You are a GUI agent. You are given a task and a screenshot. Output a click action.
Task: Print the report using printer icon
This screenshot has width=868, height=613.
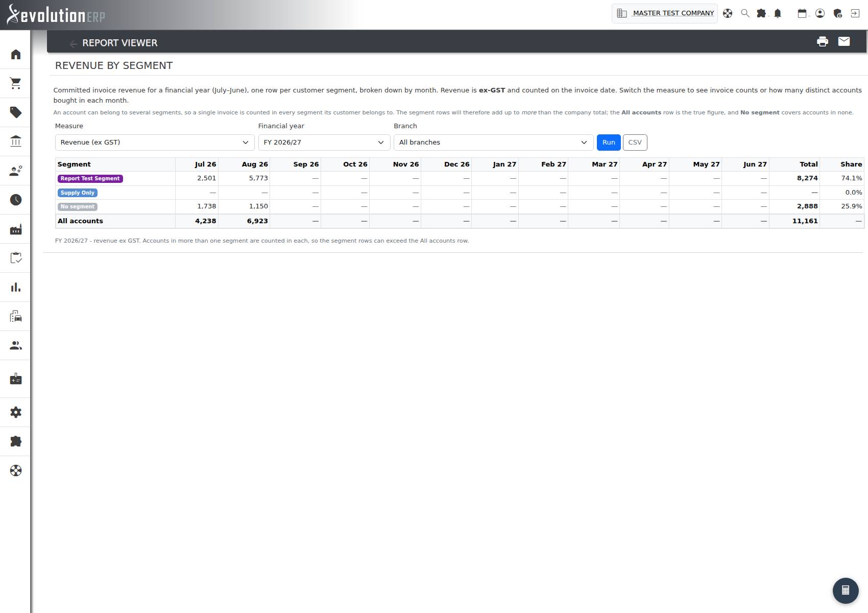[x=822, y=41]
